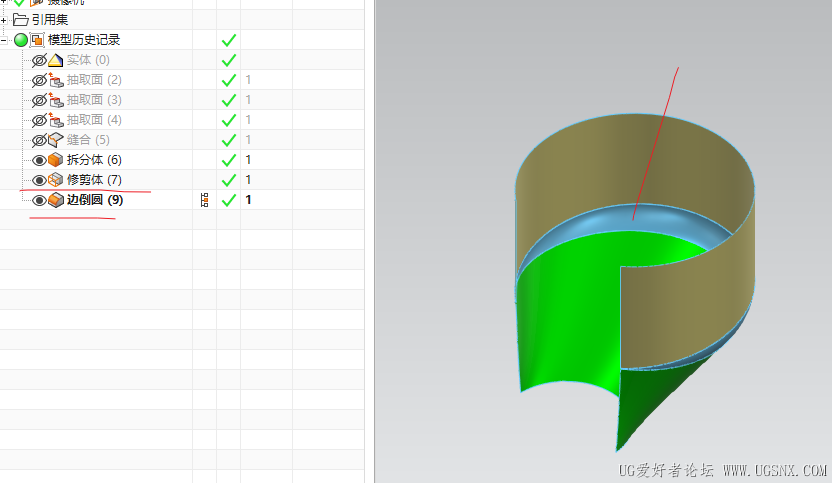The image size is (832, 483).
Task: Click the 拆分体 (6) split body icon
Action: pos(55,160)
